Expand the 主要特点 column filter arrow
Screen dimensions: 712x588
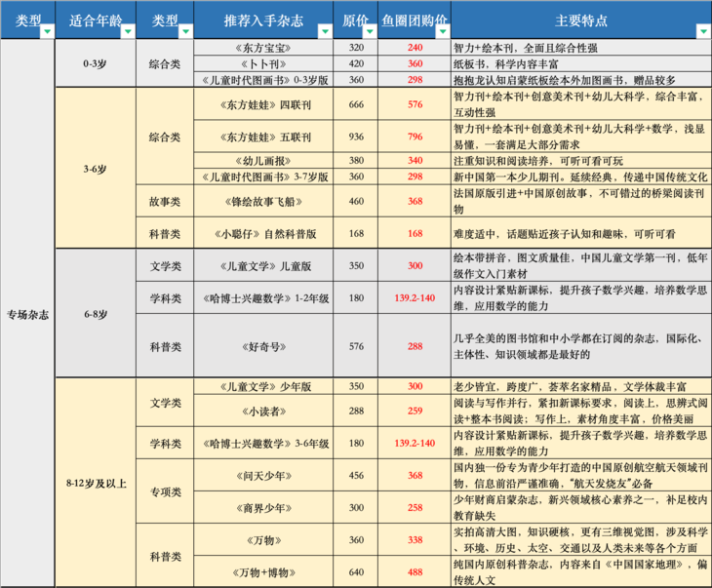pyautogui.click(x=702, y=31)
